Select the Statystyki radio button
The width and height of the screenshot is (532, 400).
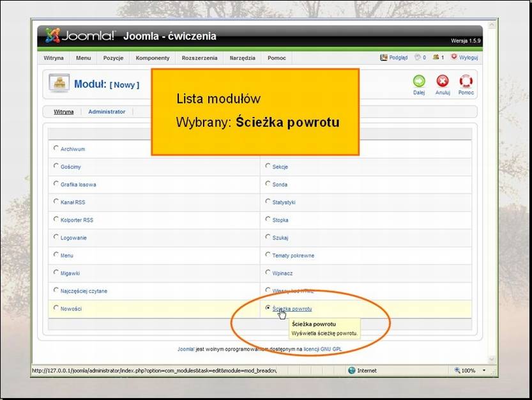[x=268, y=201]
